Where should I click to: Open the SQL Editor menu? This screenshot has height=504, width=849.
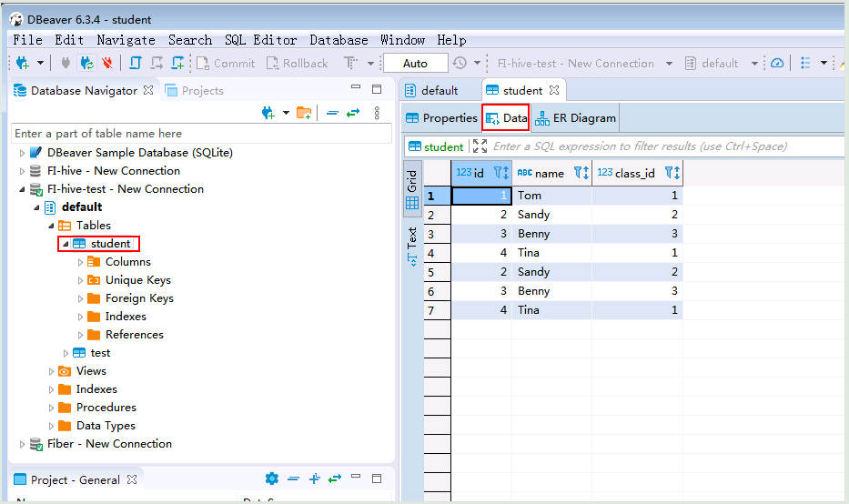[261, 40]
